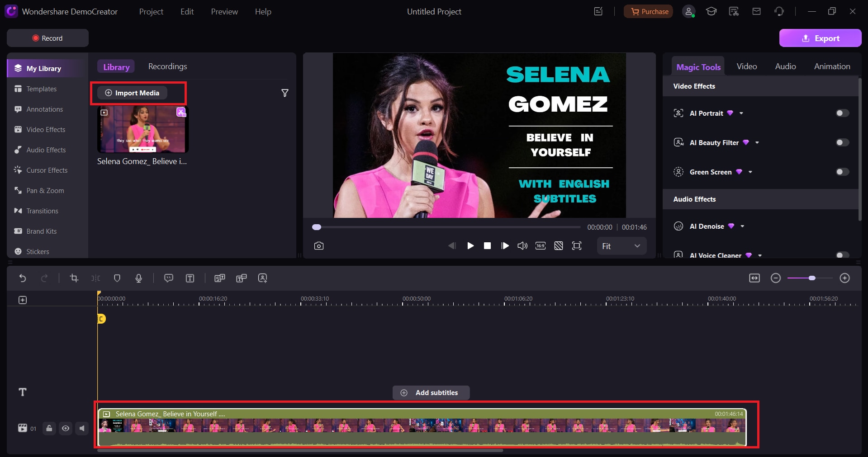Select the crop tool icon
Image resolution: width=868 pixels, height=457 pixels.
click(74, 278)
